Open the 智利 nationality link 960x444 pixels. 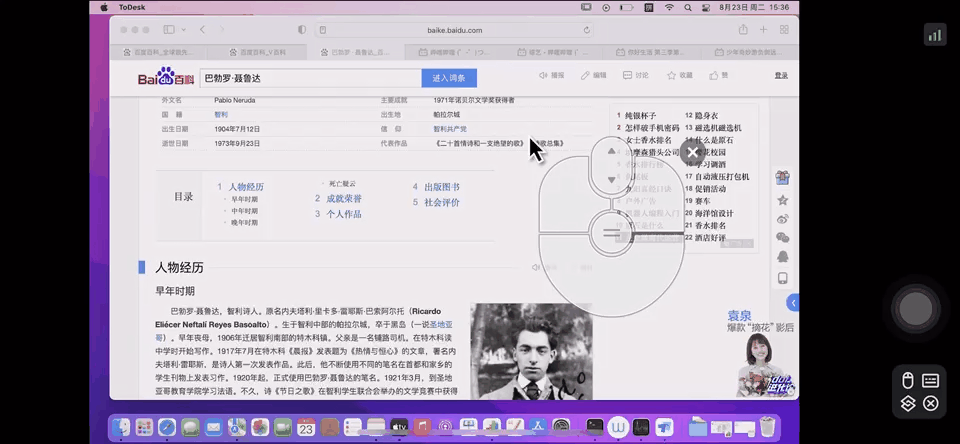pyautogui.click(x=221, y=115)
